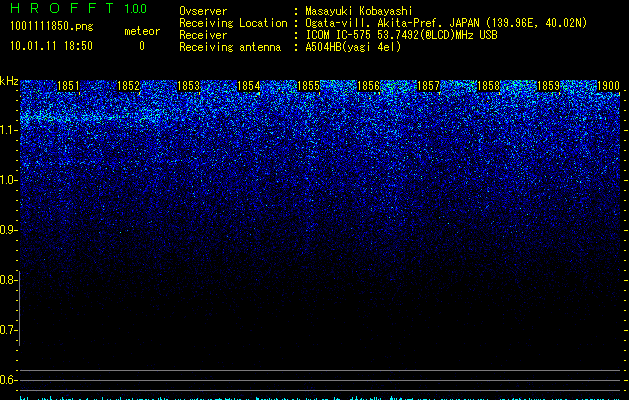Select the file name 1001111850.png
Viewport: 629px width, 400px height.
pos(52,26)
